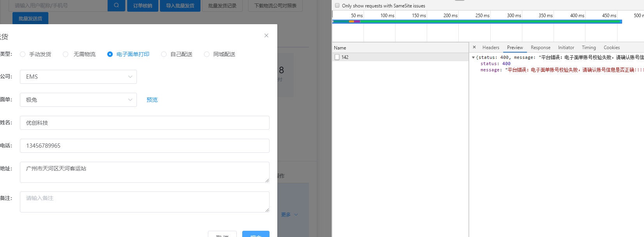Viewport: 644px width, 237px height.
Task: Switch to the Response tab
Action: (541, 48)
